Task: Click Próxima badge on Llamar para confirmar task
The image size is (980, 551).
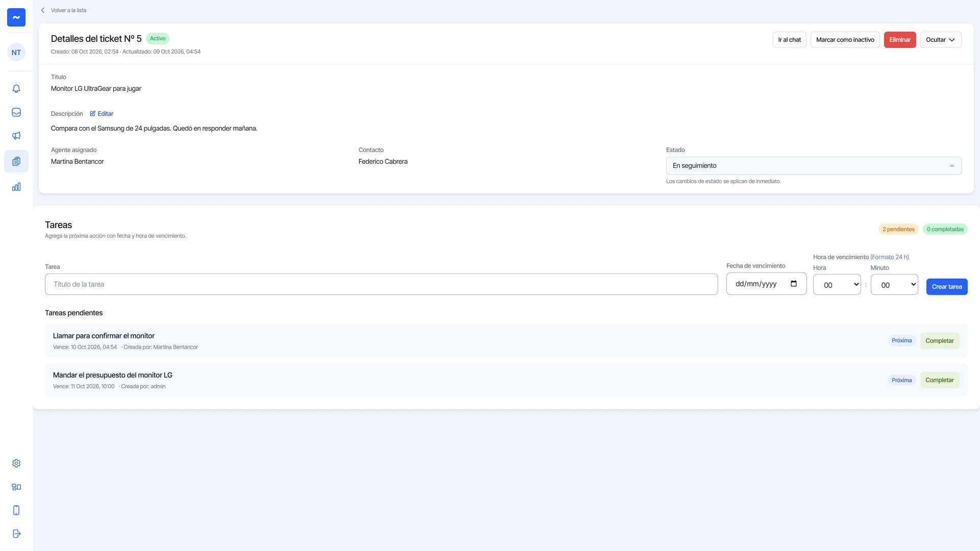Action: (x=902, y=340)
